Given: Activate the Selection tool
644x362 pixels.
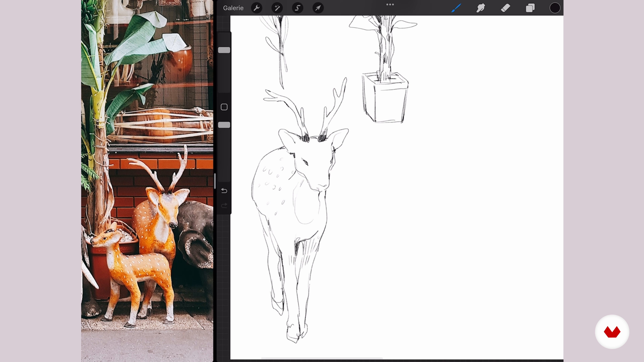Looking at the screenshot, I should click(x=298, y=8).
